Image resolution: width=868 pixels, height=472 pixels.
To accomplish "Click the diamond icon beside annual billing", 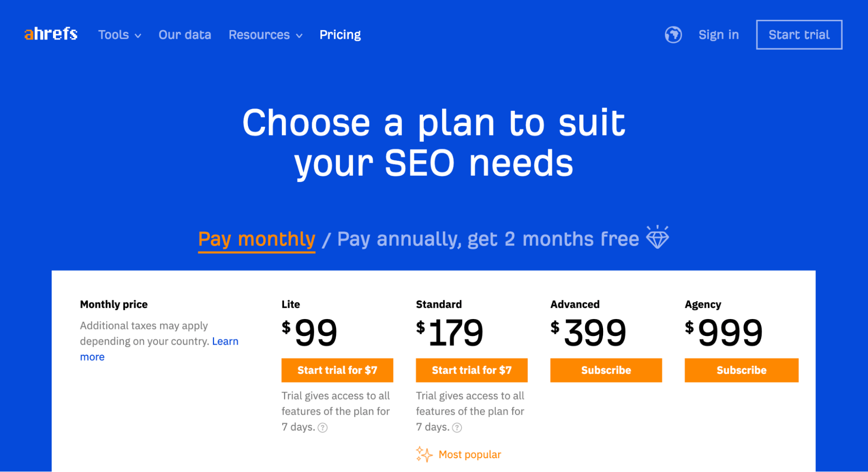I will pyautogui.click(x=657, y=237).
